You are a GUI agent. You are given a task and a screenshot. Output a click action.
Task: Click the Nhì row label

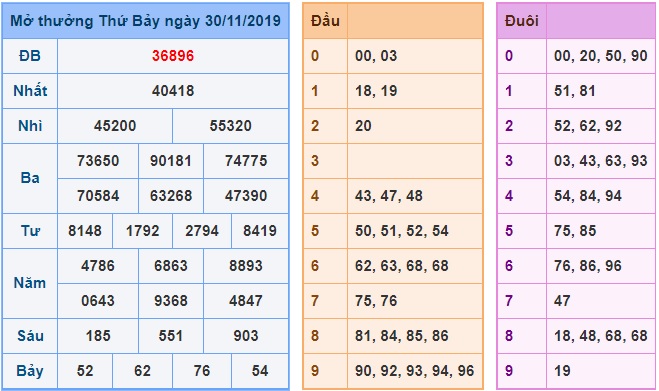tap(30, 125)
